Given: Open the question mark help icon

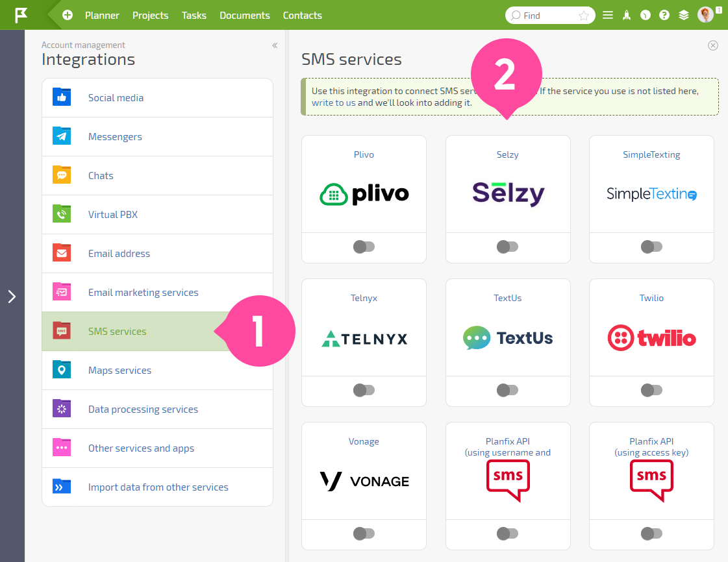Looking at the screenshot, I should coord(664,16).
